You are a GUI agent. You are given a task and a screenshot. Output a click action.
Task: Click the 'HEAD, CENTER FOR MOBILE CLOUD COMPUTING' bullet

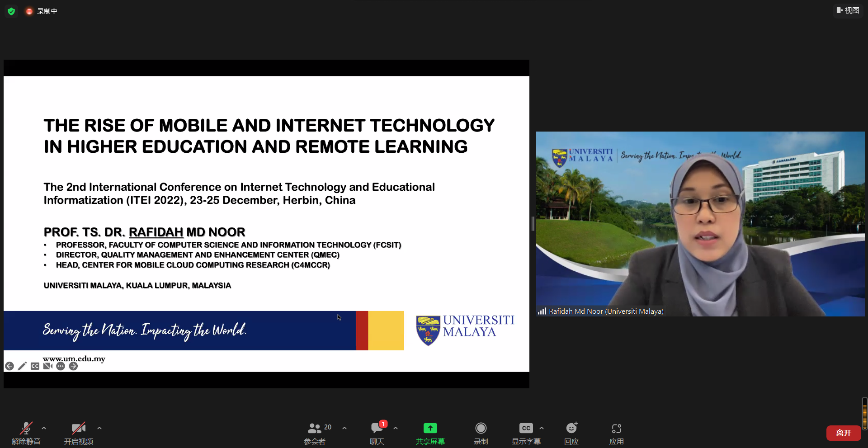(193, 265)
